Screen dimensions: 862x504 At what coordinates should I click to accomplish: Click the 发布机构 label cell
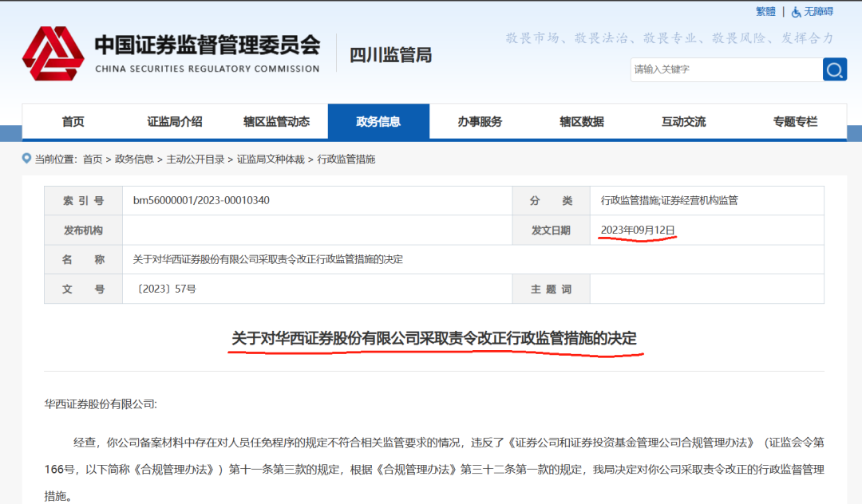point(84,230)
